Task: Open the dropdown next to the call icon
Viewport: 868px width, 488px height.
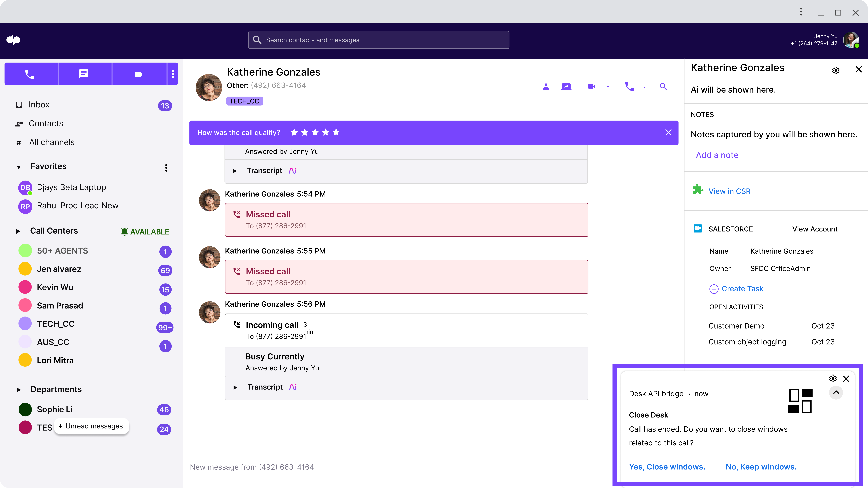Action: pyautogui.click(x=645, y=87)
